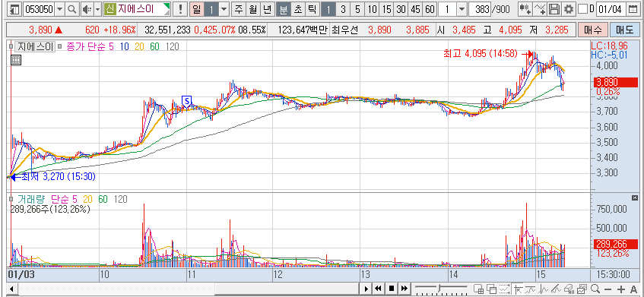
Task: Close the volume panel with small x
Action: click(x=634, y=197)
